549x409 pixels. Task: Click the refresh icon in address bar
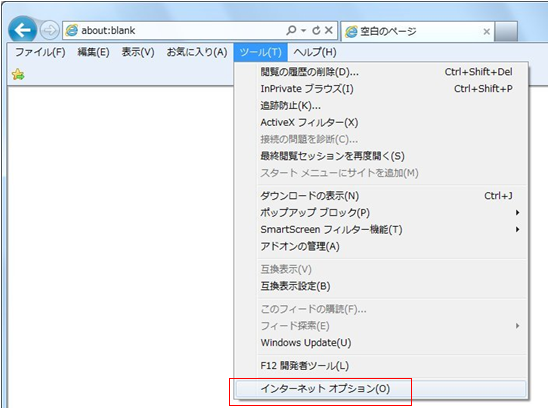coord(316,30)
